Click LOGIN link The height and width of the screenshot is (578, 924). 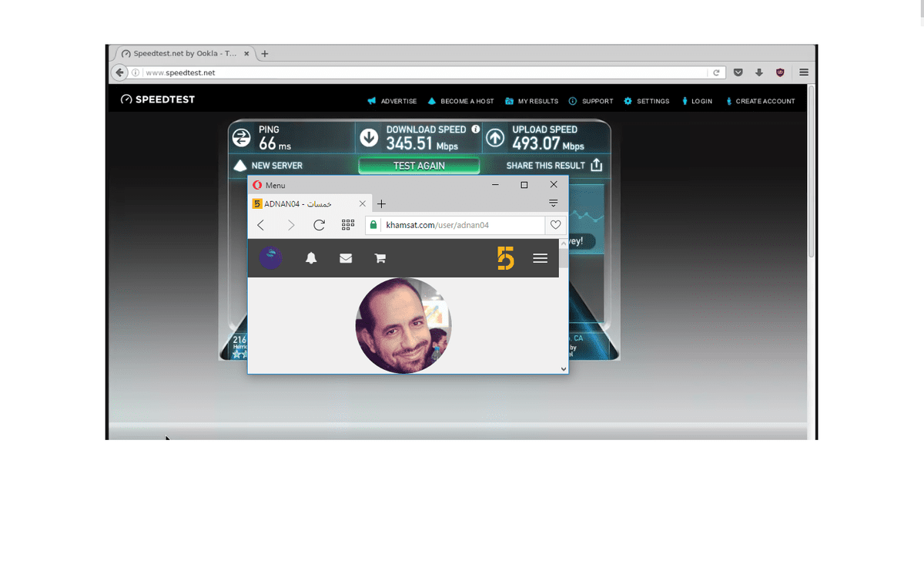click(697, 101)
